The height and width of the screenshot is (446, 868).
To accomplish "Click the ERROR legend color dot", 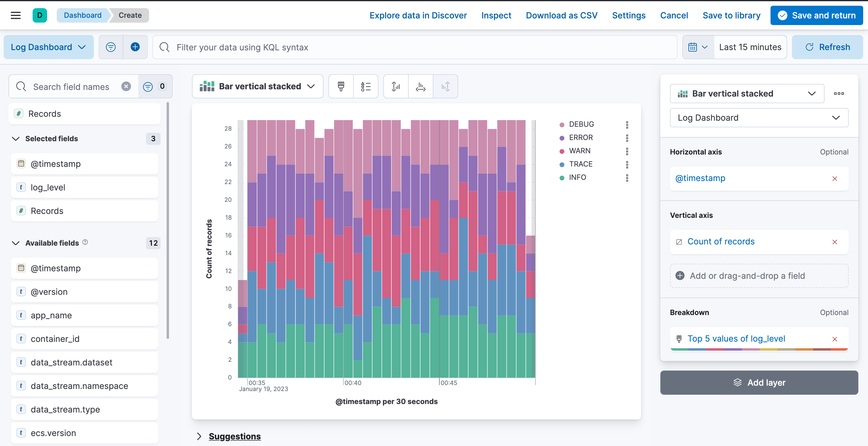I will (x=562, y=138).
